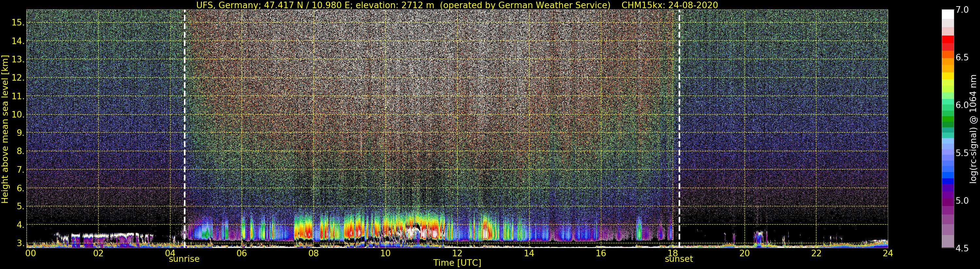Click the white dashed sunrise marker line

(x=185, y=129)
